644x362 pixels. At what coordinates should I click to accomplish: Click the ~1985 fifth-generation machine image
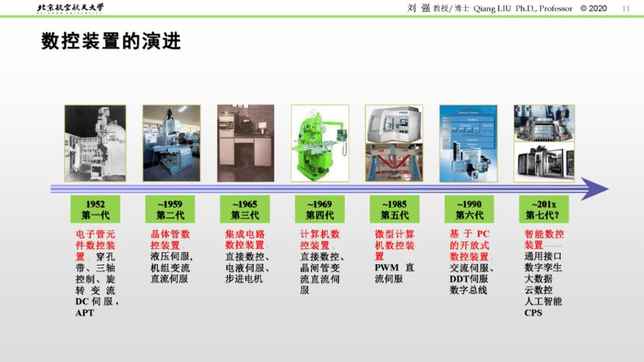tap(394, 143)
